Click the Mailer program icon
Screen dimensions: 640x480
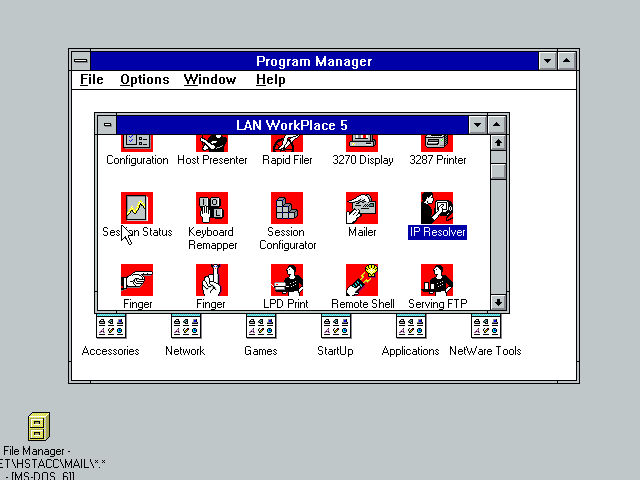coord(362,208)
